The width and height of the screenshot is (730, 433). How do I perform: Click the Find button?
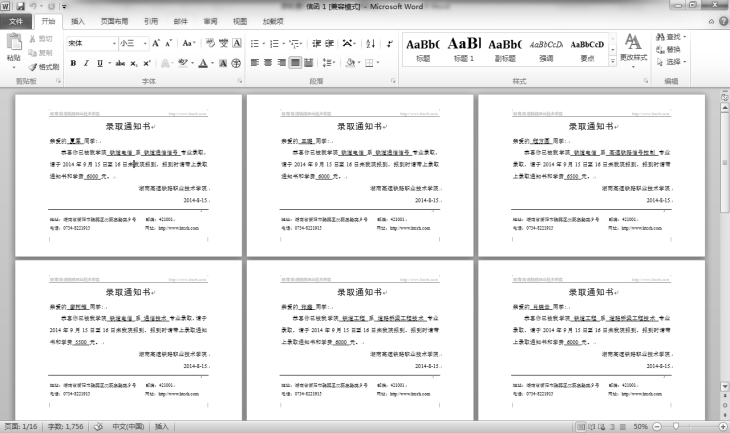(x=671, y=37)
